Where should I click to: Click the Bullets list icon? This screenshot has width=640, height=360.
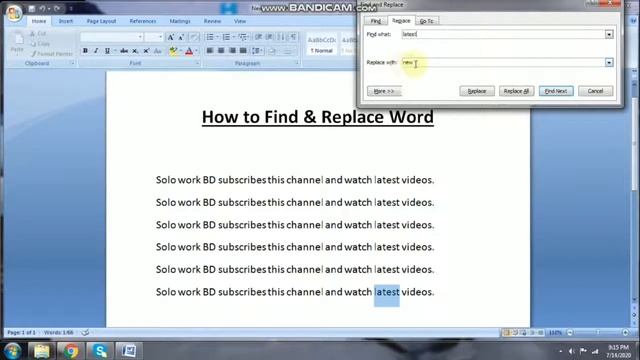210,37
